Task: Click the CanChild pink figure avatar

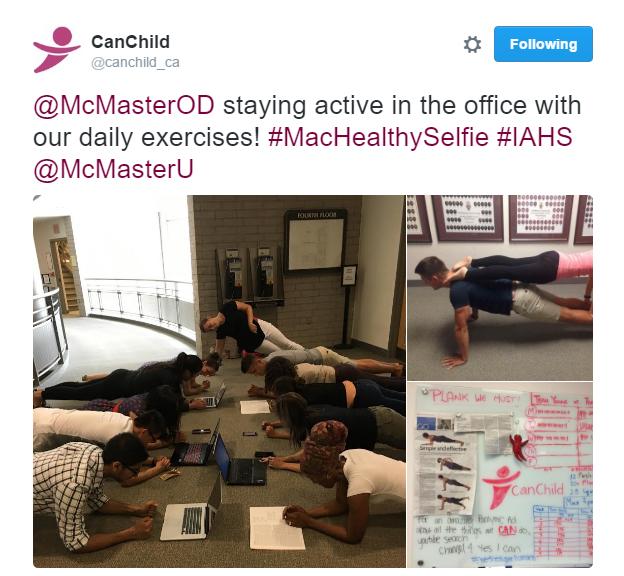Action: coord(57,50)
